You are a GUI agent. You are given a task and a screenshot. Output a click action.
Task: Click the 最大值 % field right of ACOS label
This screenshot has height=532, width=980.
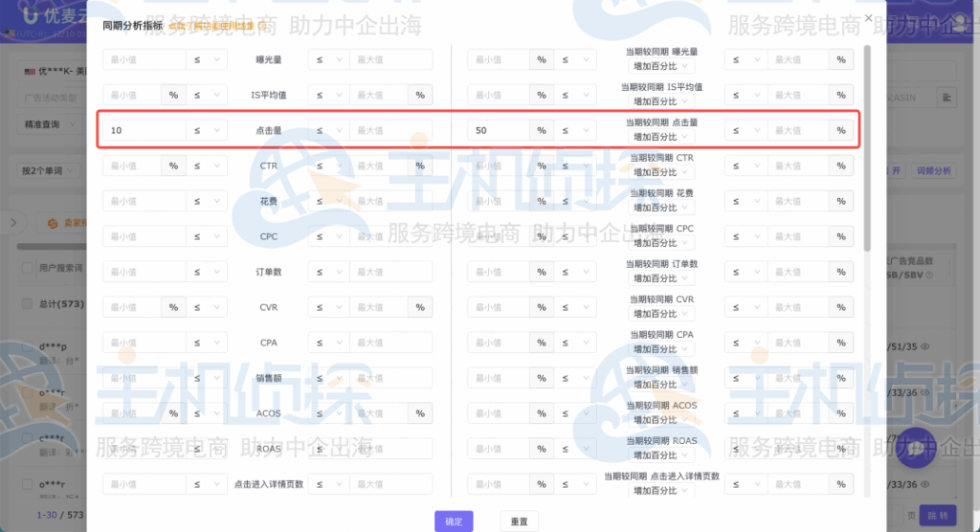coord(379,413)
